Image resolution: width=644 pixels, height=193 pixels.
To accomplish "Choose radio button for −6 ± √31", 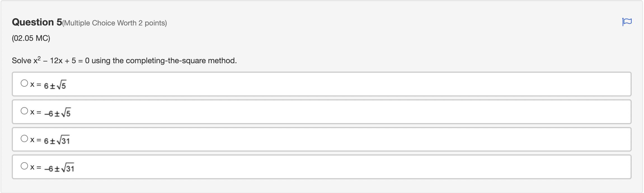I will (x=24, y=166).
